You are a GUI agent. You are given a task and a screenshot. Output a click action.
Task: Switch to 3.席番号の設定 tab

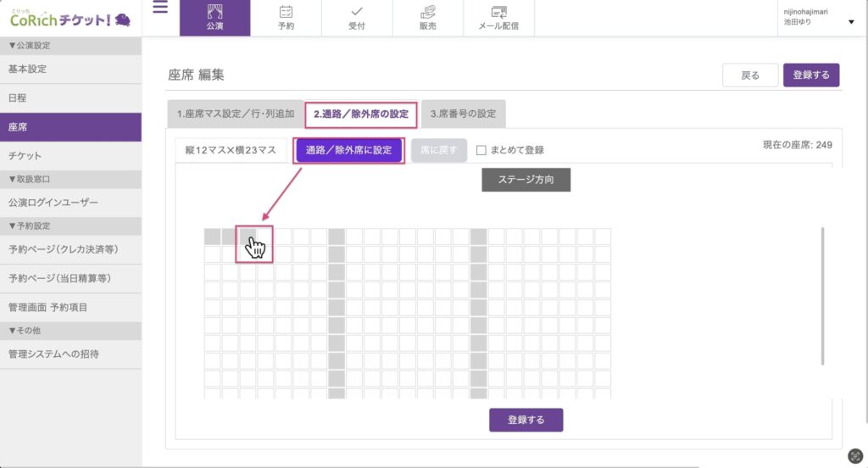point(463,114)
